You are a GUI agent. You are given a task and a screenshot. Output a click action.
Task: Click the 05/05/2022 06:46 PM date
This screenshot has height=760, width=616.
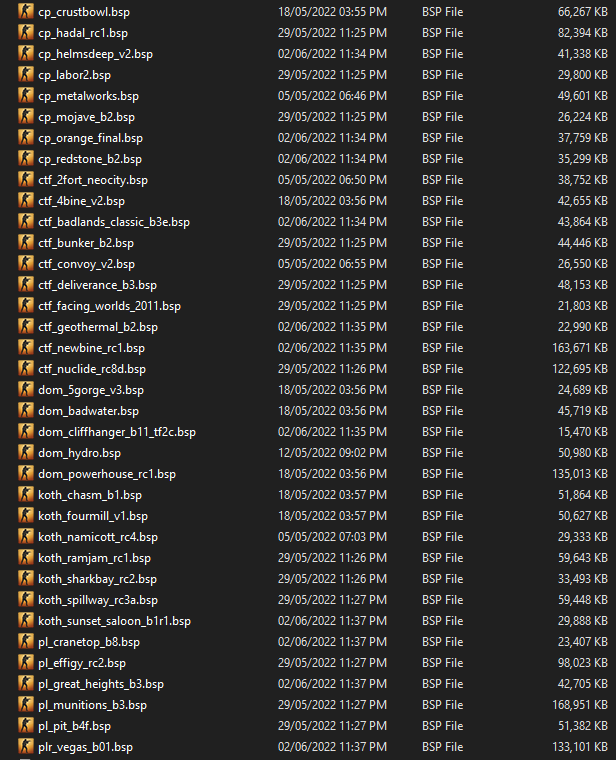[x=332, y=95]
